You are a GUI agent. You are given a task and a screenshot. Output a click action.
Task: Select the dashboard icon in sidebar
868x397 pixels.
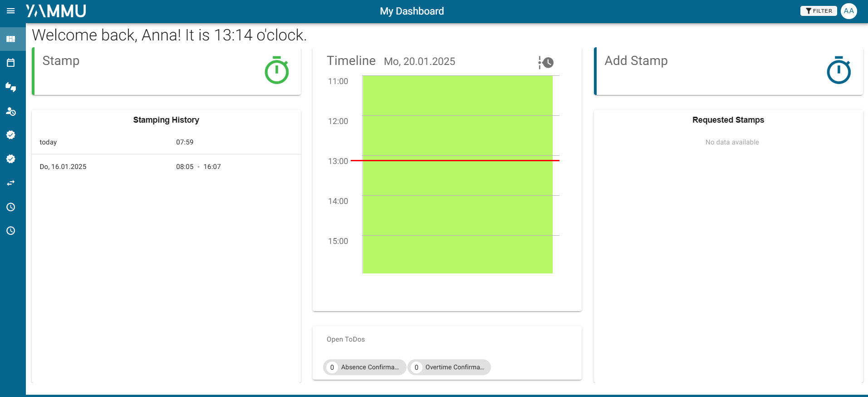point(11,39)
